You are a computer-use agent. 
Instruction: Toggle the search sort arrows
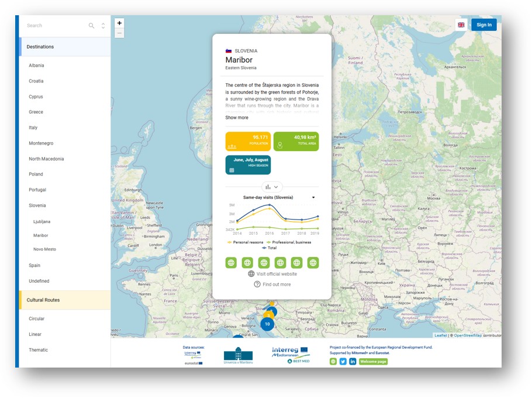point(103,26)
